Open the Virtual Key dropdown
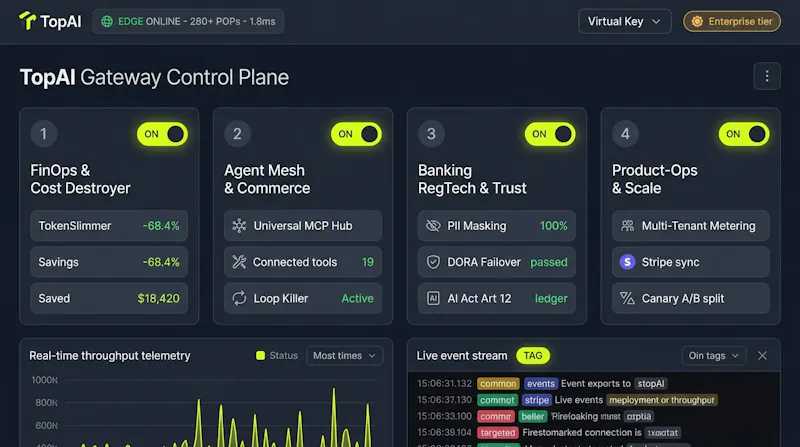Image resolution: width=800 pixels, height=447 pixels. (624, 21)
